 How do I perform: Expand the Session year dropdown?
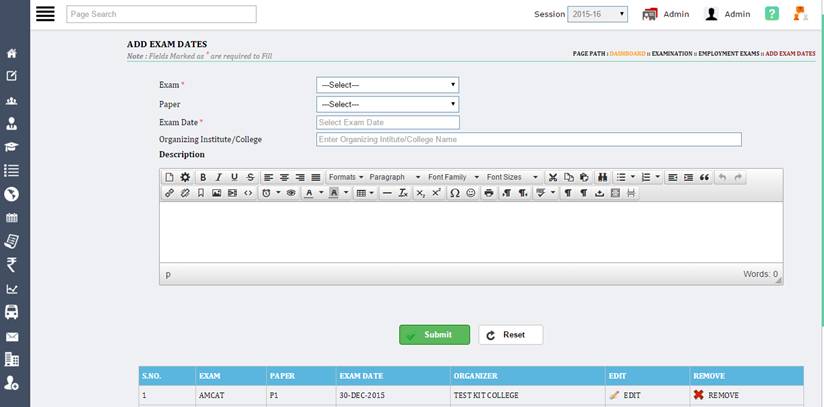[597, 14]
